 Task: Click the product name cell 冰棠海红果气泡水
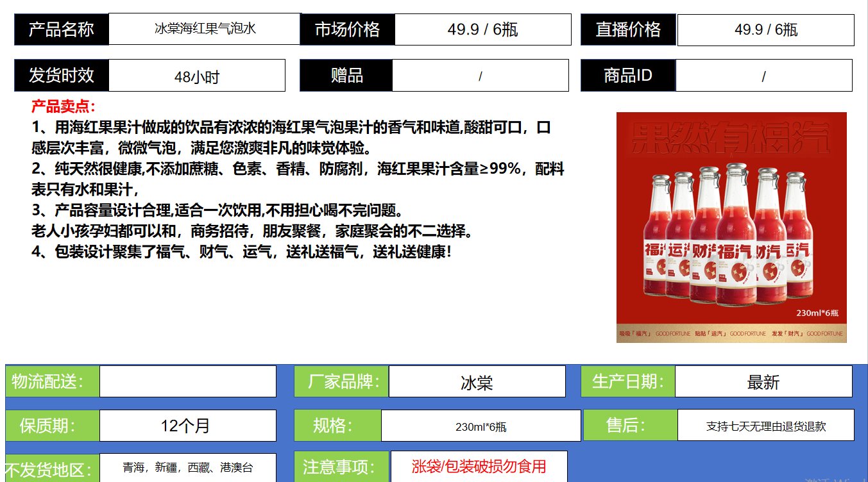[205, 29]
